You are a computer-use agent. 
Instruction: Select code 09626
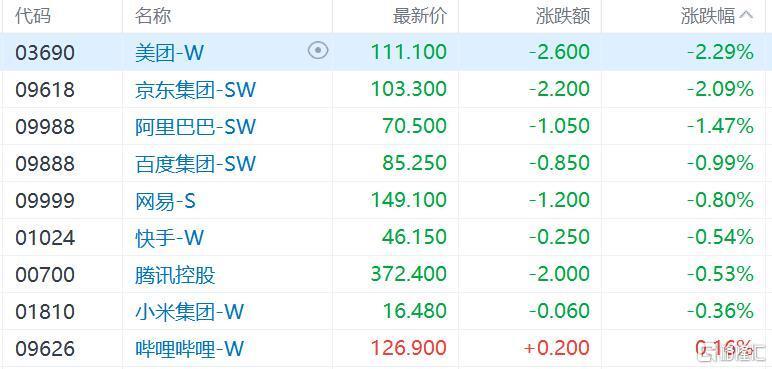click(45, 349)
